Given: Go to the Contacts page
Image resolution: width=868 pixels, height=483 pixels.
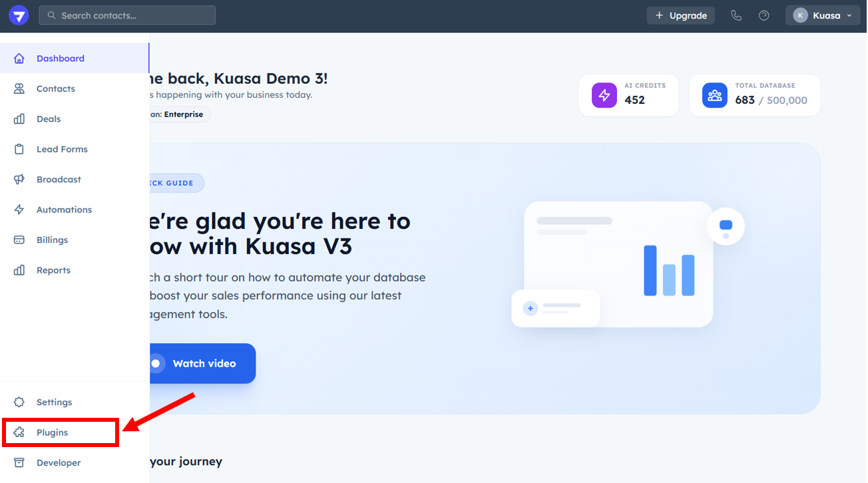Looking at the screenshot, I should point(55,88).
